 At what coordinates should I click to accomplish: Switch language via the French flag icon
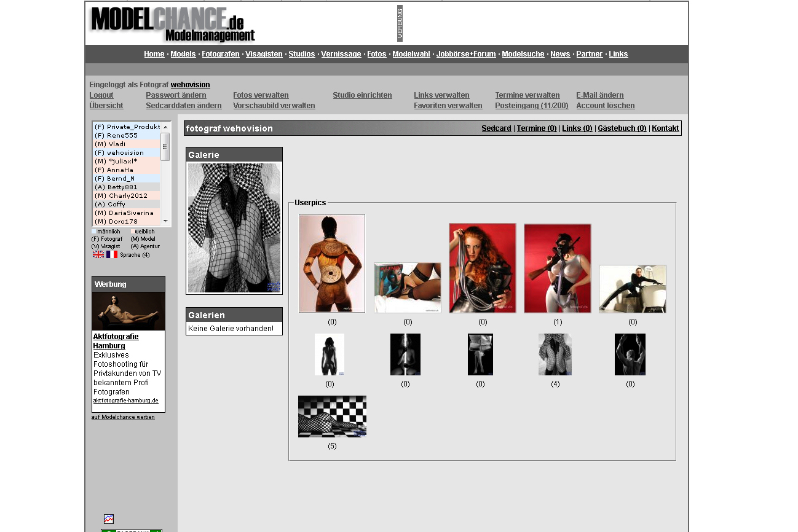coord(111,254)
